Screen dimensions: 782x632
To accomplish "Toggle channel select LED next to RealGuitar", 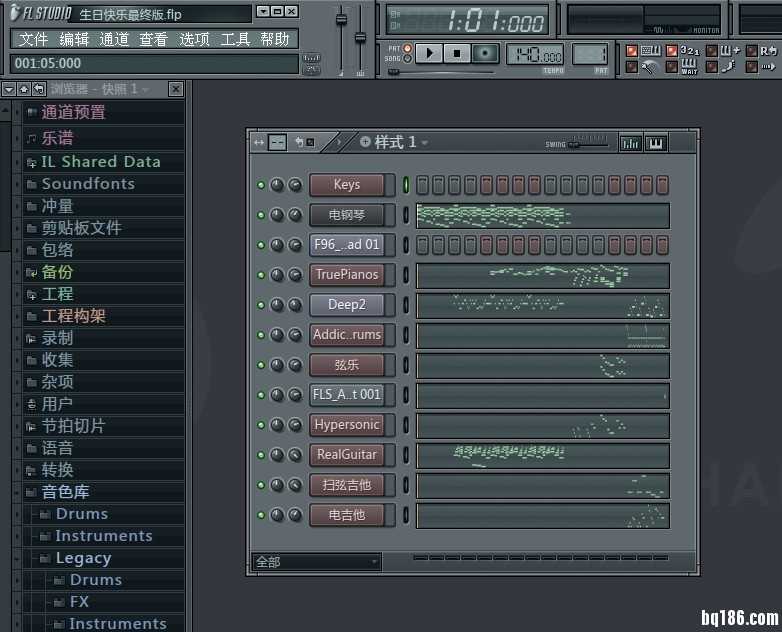I will tap(405, 455).
